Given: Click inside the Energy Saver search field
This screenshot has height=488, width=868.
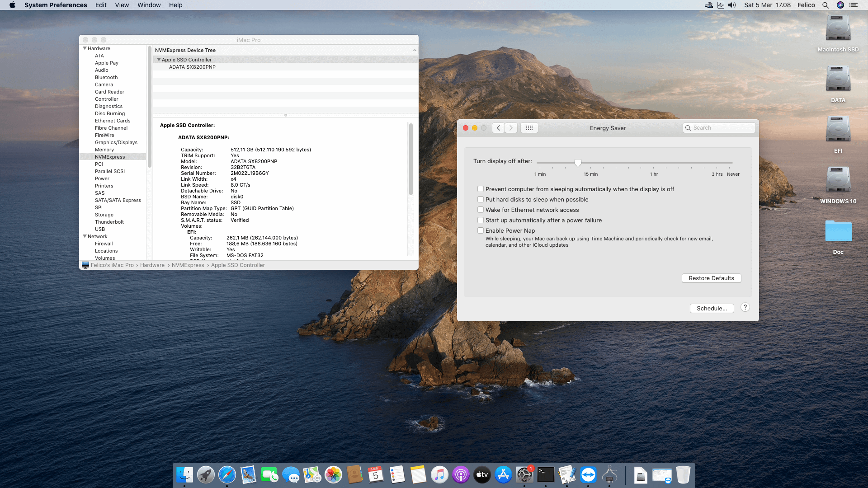Looking at the screenshot, I should coord(719,128).
